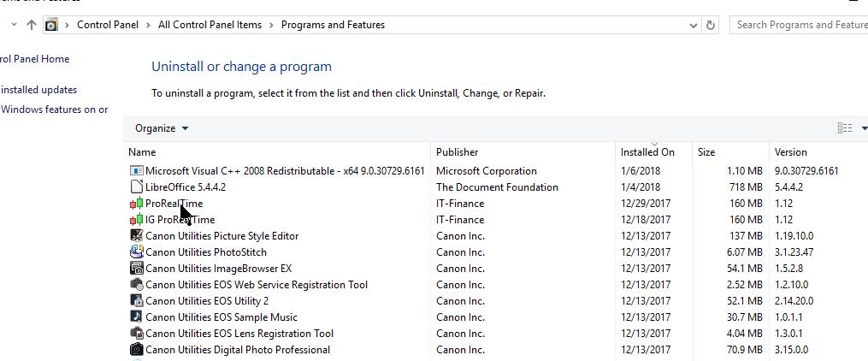Screen dimensions: 868x361
Task: Click Canon Digital Photo Professional icon
Action: point(137,350)
